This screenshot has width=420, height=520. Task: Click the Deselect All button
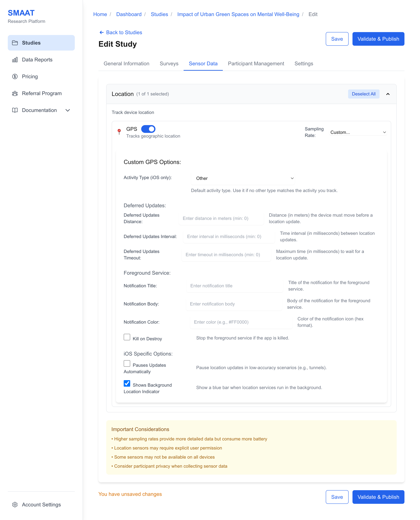point(363,94)
